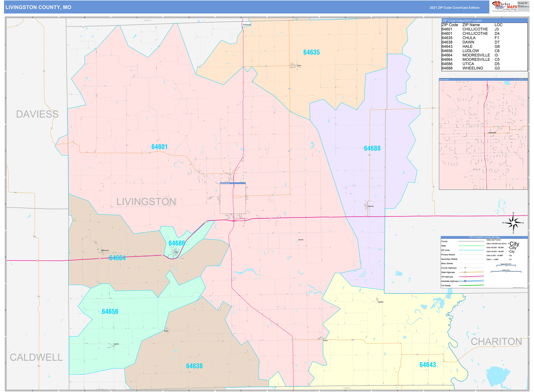Image resolution: width=534 pixels, height=392 pixels.
Task: Click the CARROLL county label
Action: tap(347, 388)
